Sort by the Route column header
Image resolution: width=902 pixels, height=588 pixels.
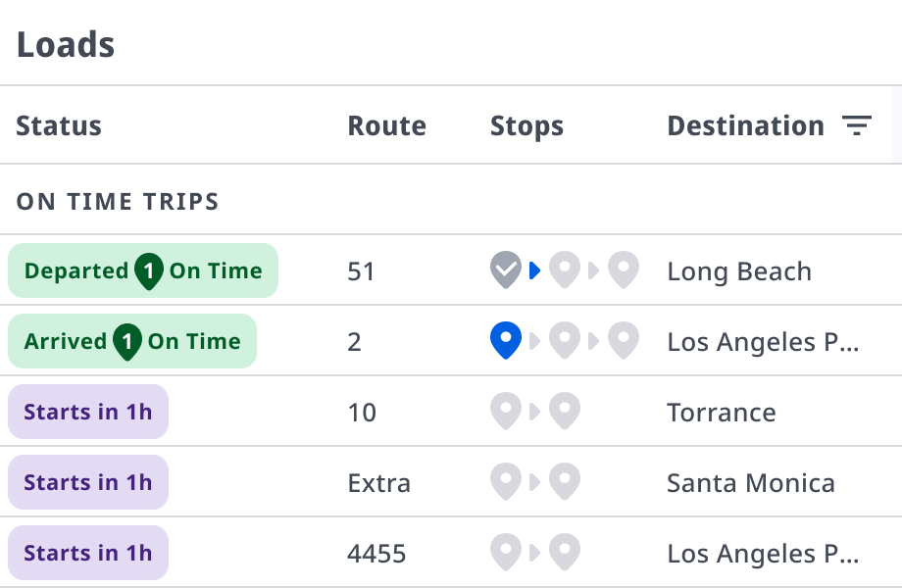tap(386, 125)
